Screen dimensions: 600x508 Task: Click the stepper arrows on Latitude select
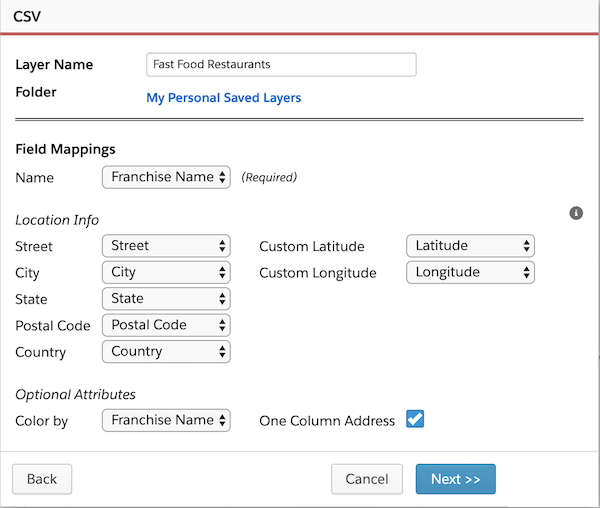[x=527, y=246]
